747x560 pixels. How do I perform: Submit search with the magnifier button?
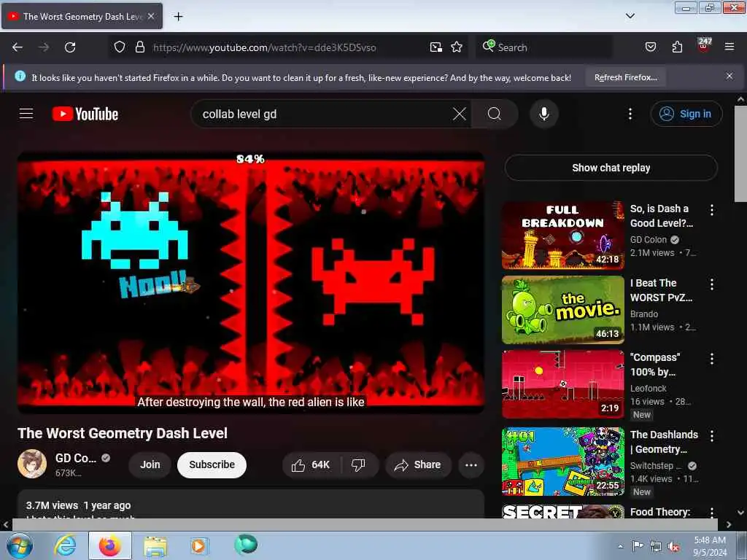(x=495, y=114)
